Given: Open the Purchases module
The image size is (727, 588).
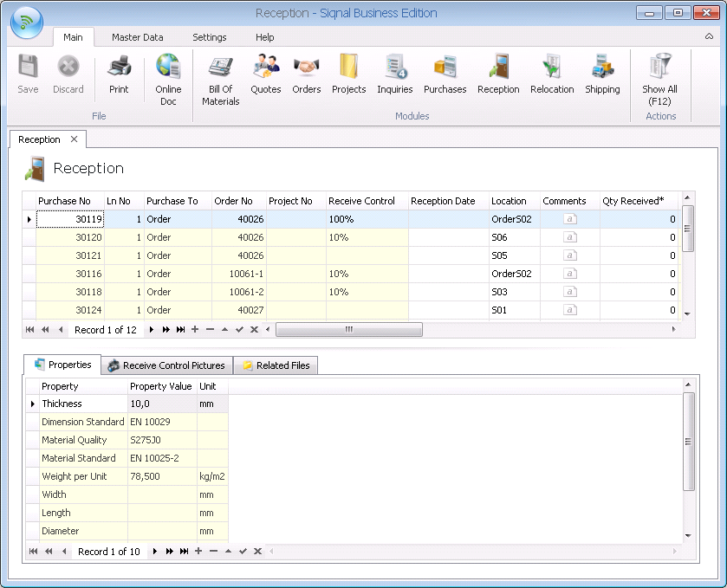Looking at the screenshot, I should click(x=445, y=74).
